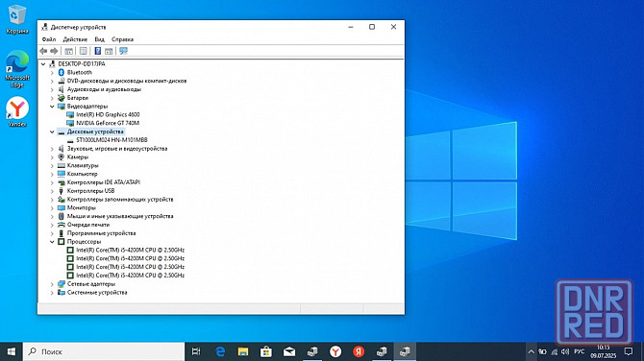Click the Клавиатуры keyboard icon

pyautogui.click(x=62, y=165)
